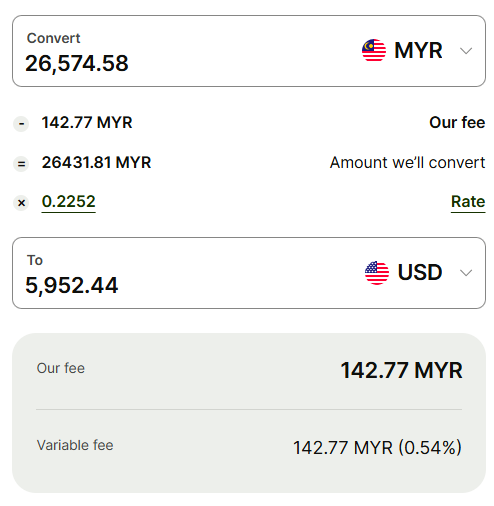Open the MYR currency chevron
This screenshot has width=494, height=506.
466,51
